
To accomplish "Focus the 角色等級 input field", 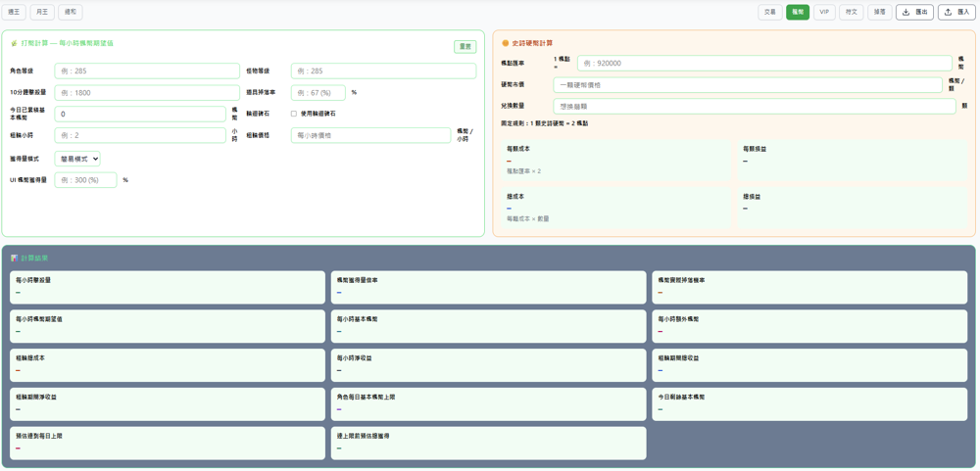I will (x=147, y=71).
